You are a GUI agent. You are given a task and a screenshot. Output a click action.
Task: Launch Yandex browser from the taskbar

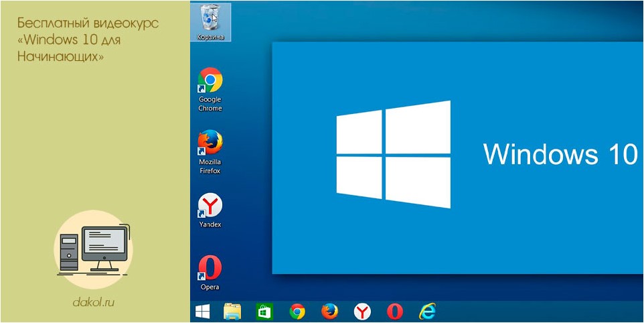(362, 312)
